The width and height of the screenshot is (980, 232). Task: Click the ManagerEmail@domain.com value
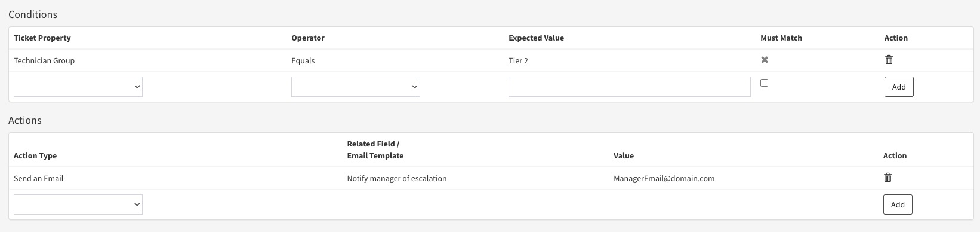664,178
